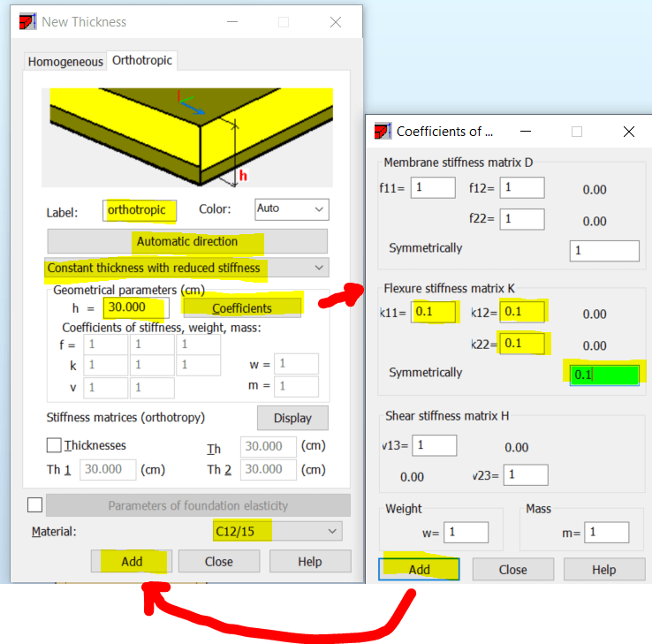Open the Coefficients button in New Thickness
Image resolution: width=652 pixels, height=644 pixels.
[241, 308]
